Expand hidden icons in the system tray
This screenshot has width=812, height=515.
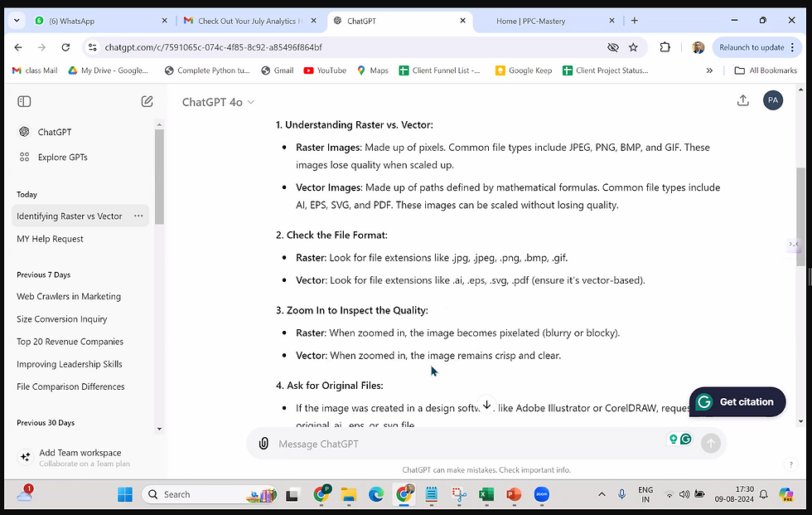tap(602, 494)
